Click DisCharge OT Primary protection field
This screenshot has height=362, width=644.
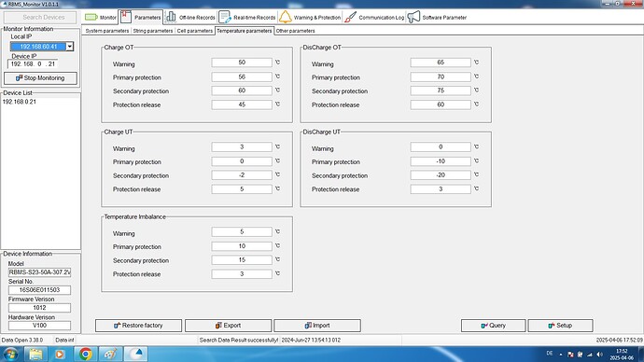(x=441, y=77)
